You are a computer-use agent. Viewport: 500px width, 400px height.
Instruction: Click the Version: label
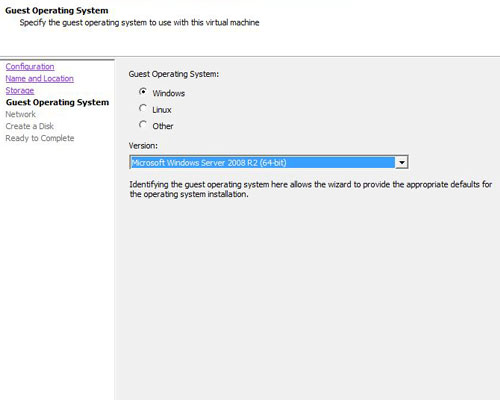(x=143, y=146)
